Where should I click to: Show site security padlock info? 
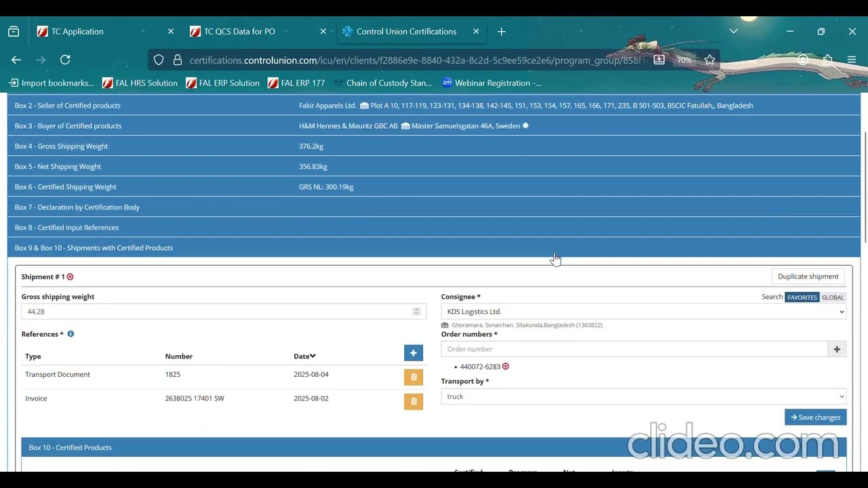point(178,60)
